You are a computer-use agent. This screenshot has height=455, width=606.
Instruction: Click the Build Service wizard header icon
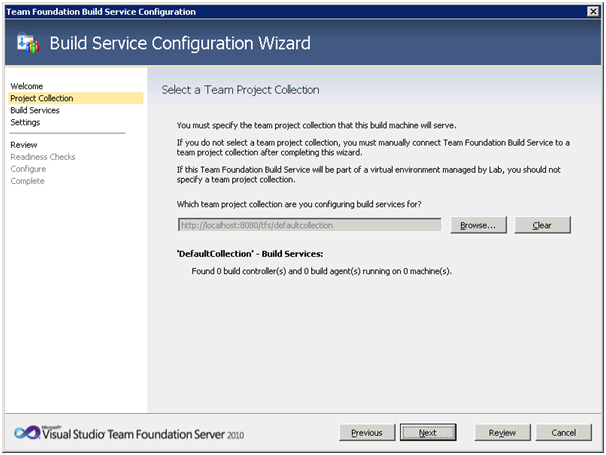click(28, 43)
